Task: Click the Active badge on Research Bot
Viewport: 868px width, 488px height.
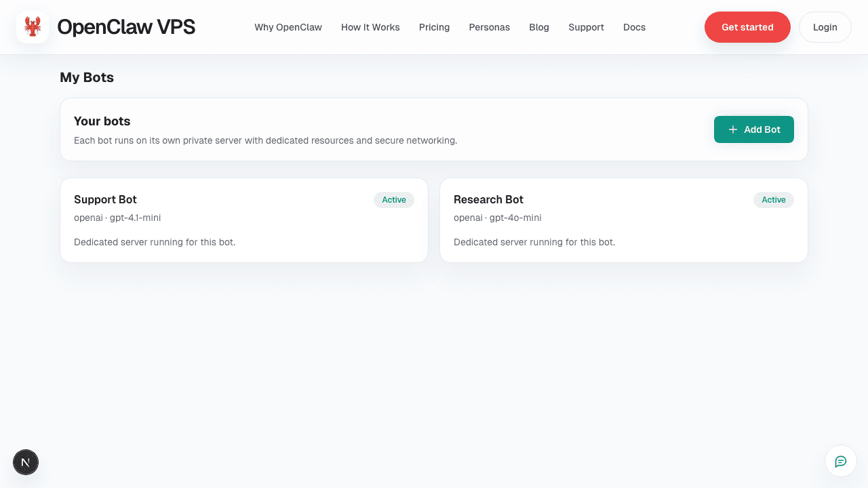Action: point(773,200)
